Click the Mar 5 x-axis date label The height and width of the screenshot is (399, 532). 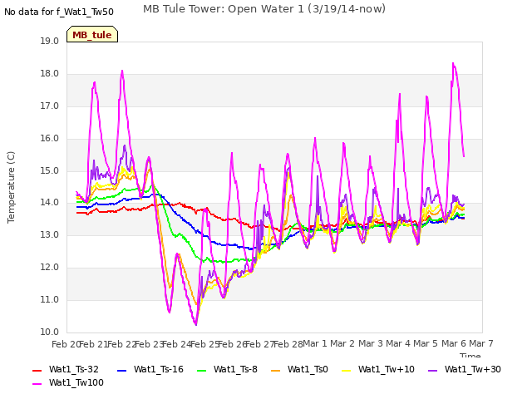426,343
